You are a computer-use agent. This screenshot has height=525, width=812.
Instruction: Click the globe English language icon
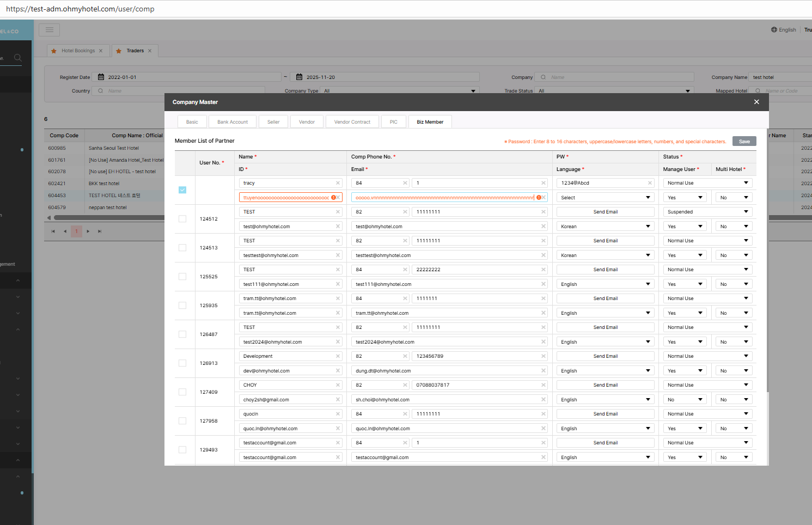(774, 30)
